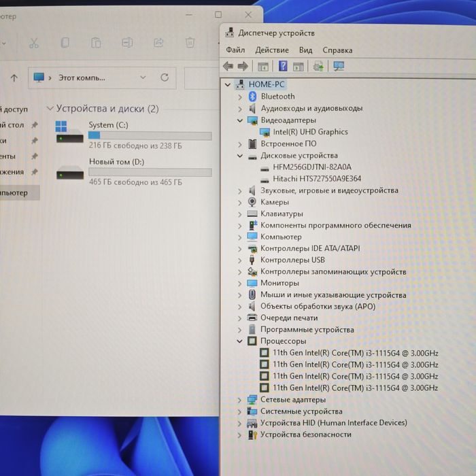
Task: Click the Cut scissors icon in Explorer
Action: [34, 43]
